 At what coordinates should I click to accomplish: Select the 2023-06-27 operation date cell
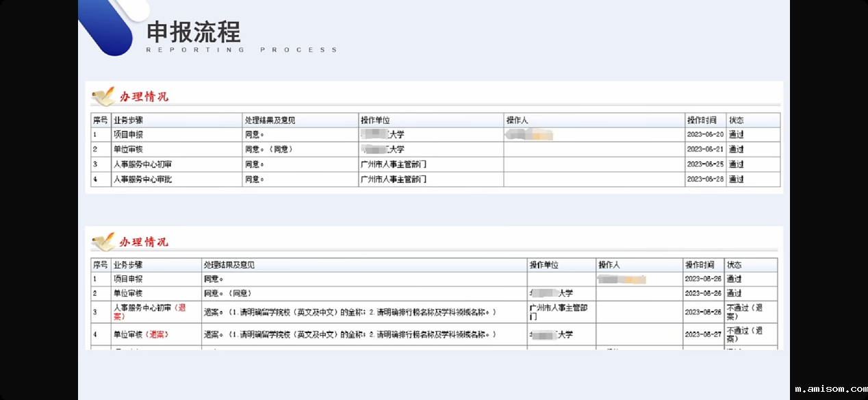(703, 335)
